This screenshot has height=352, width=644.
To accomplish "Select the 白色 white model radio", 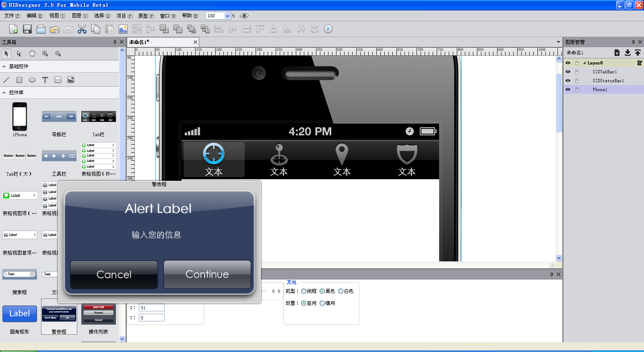I will point(341,291).
